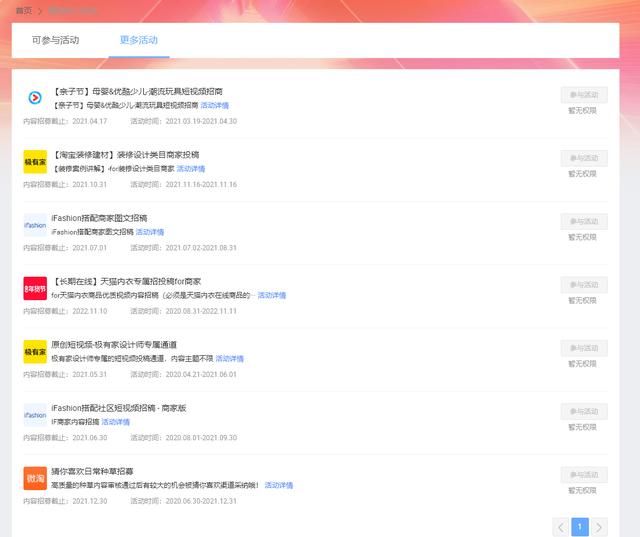This screenshot has height=537, width=640.
Task: Click date text 内容招募截止: 2022.11.10
Action: 65,311
